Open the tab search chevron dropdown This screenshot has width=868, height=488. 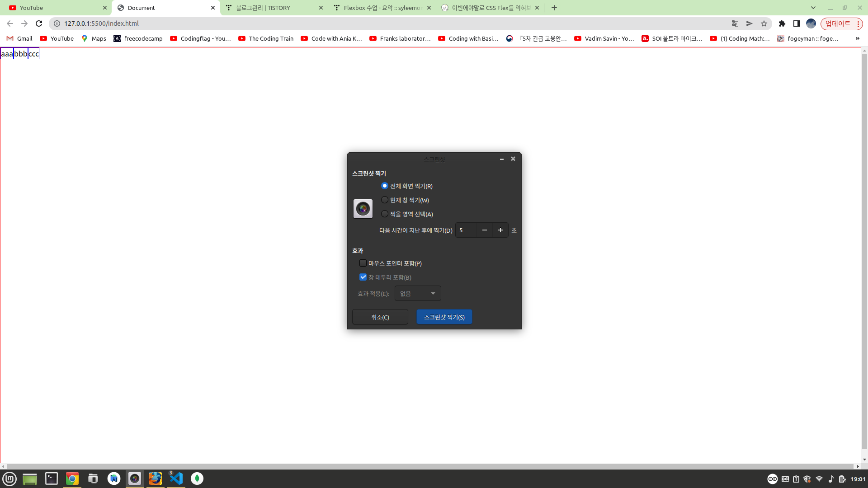(x=813, y=8)
